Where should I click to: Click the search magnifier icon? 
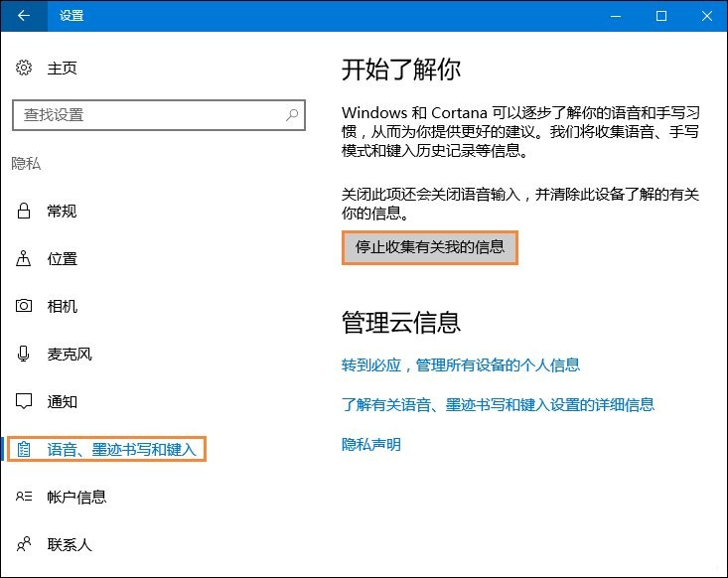pyautogui.click(x=292, y=115)
